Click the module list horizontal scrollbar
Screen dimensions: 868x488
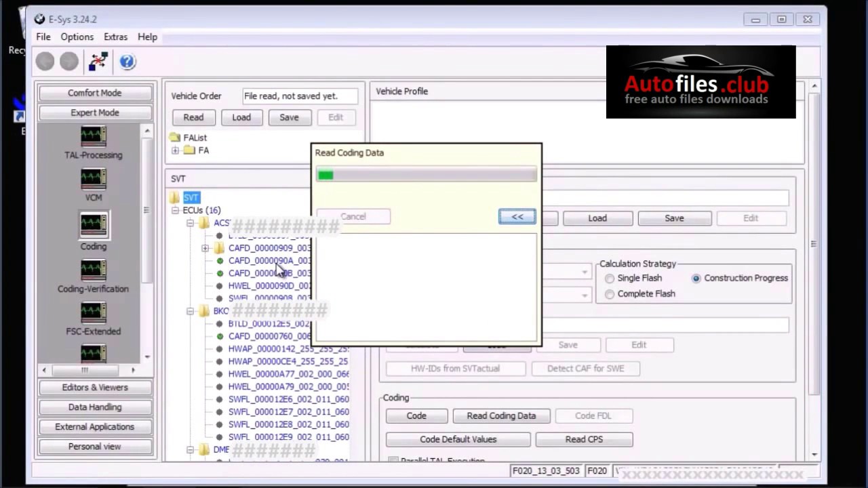(x=89, y=370)
